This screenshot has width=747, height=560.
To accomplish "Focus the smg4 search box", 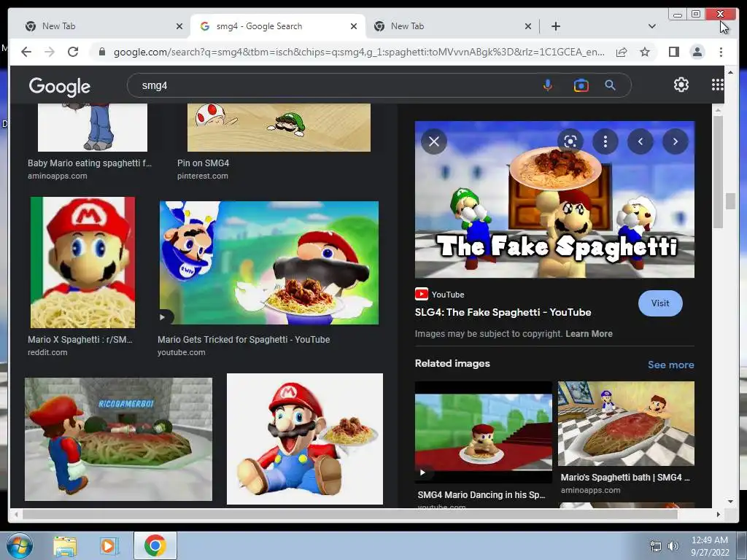I will click(333, 85).
